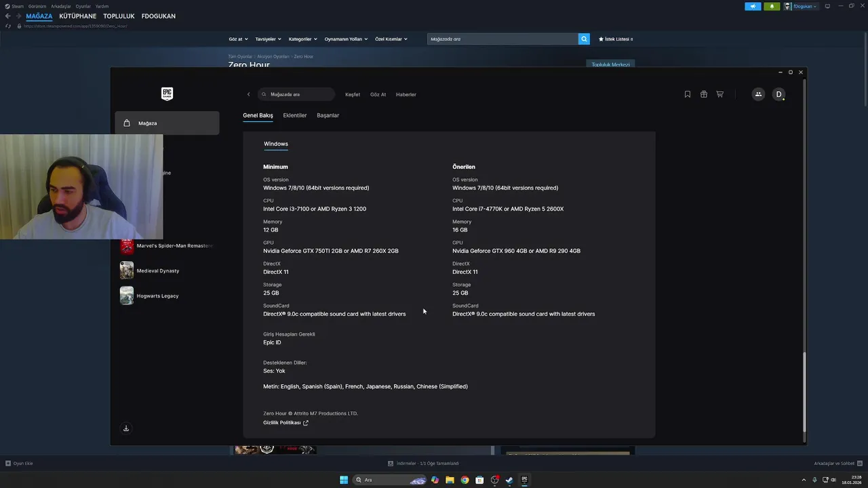
Task: Expand the Oynamanın Yolları dropdown
Action: pos(346,39)
